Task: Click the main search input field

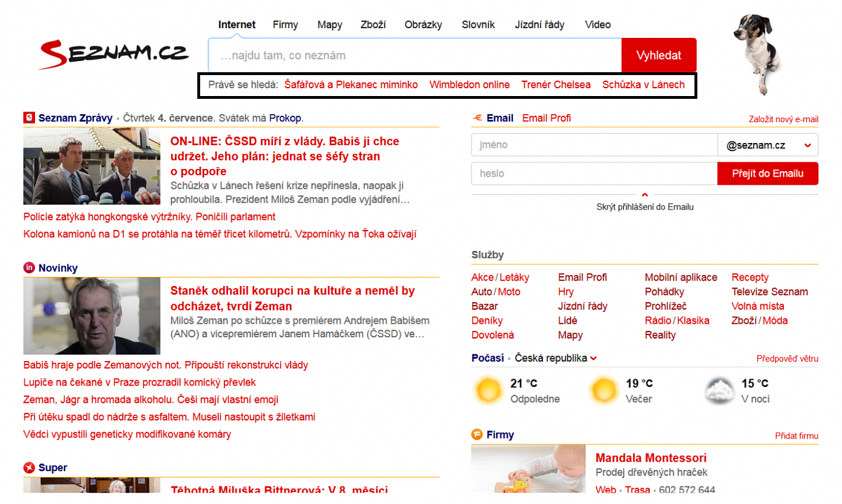Action: point(414,55)
